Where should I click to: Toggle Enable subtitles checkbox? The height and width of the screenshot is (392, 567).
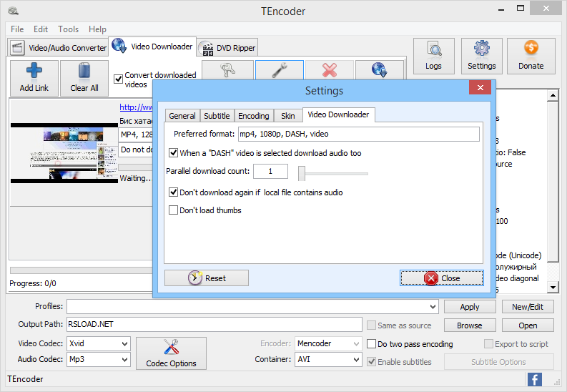[371, 362]
